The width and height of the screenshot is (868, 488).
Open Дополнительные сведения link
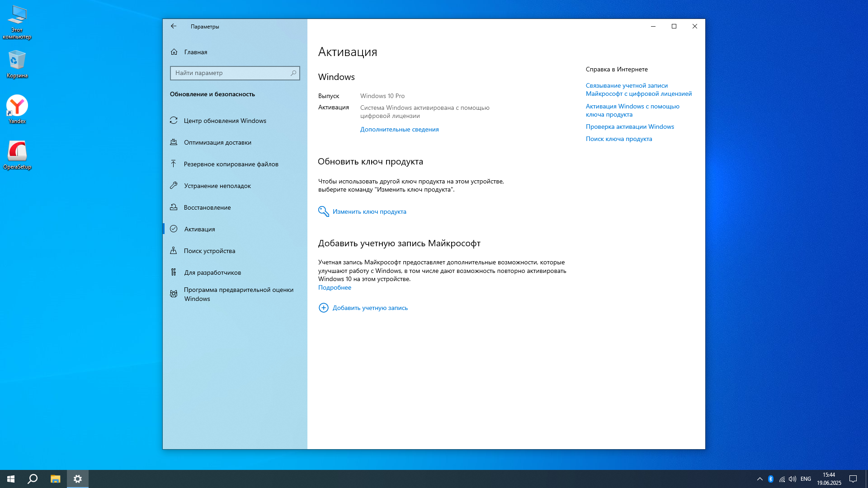tap(399, 129)
